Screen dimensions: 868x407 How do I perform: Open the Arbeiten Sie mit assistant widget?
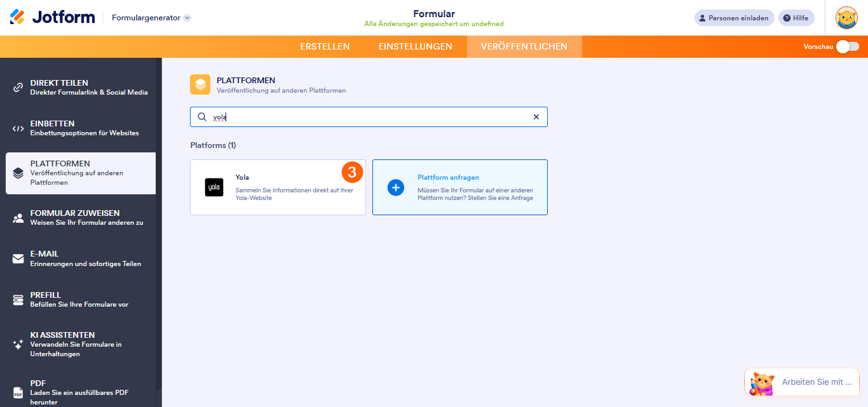pos(801,382)
